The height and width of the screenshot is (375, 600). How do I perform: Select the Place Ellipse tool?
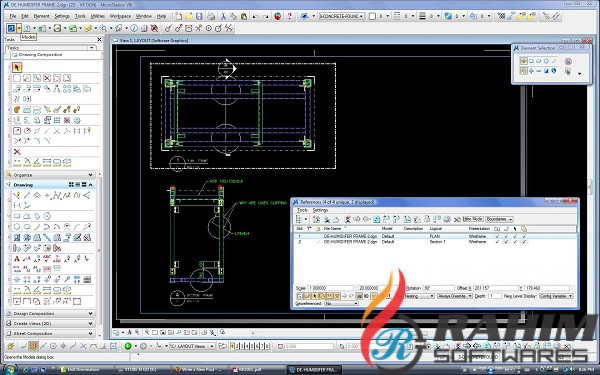coord(27,227)
